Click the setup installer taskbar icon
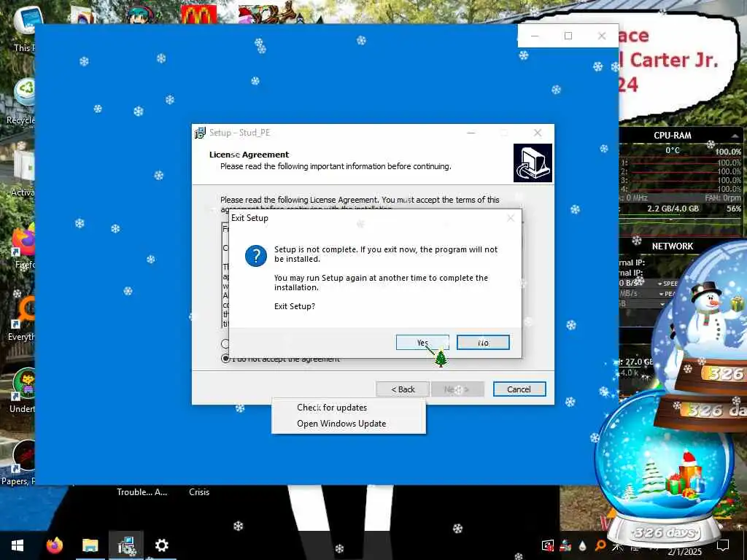The image size is (747, 560). 125,545
